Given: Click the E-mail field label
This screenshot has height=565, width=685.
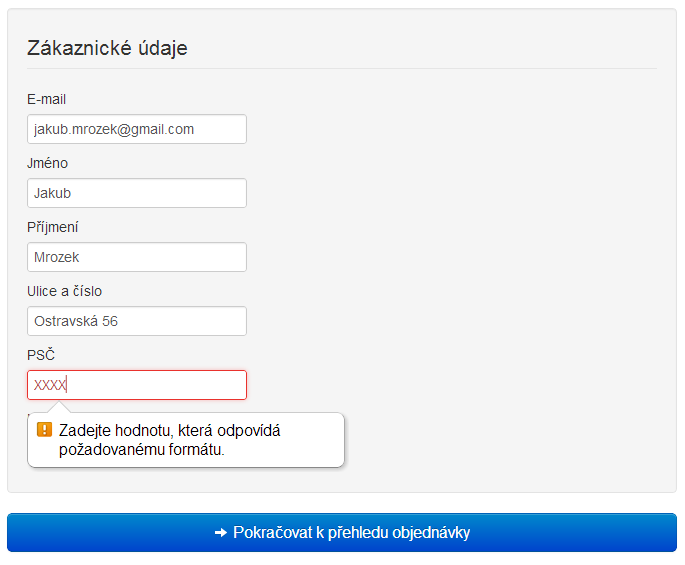Looking at the screenshot, I should pos(47,99).
